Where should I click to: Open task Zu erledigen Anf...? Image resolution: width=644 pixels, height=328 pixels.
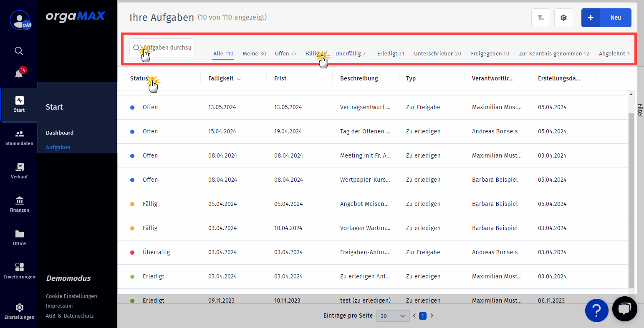[365, 276]
